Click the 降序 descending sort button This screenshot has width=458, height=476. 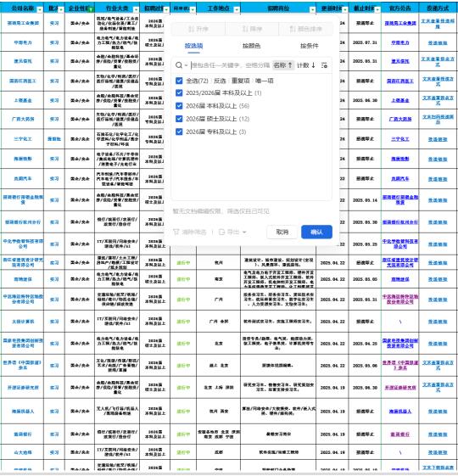pyautogui.click(x=252, y=29)
